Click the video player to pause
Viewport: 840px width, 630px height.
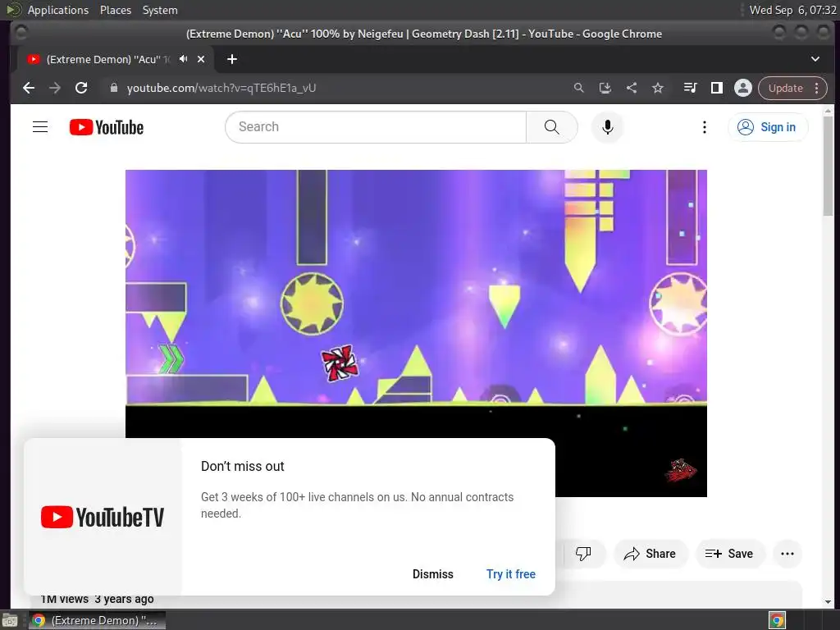[x=416, y=333]
